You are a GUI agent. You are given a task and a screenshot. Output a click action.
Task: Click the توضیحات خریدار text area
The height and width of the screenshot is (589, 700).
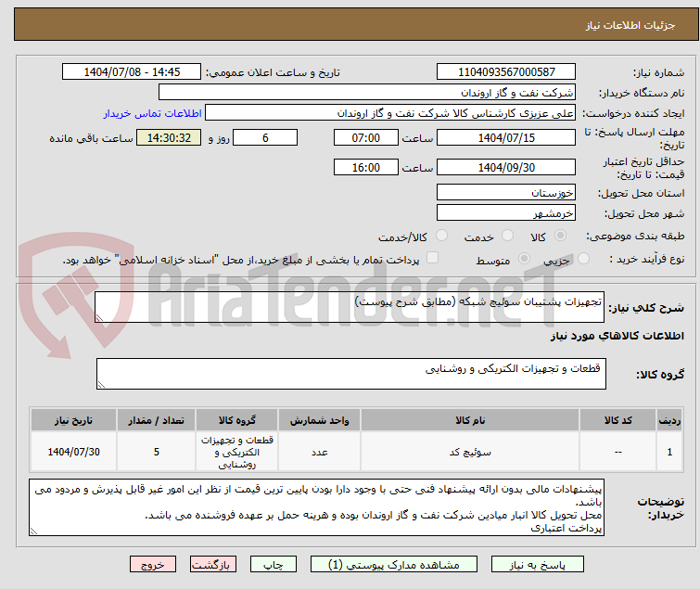[x=316, y=507]
